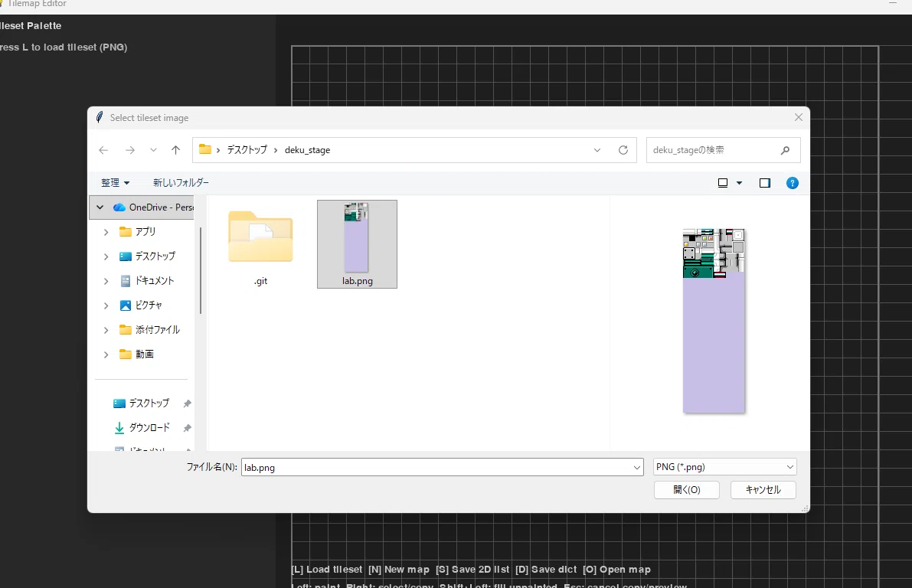This screenshot has height=588, width=912.
Task: Close the Select tileset image dialog
Action: (x=799, y=117)
